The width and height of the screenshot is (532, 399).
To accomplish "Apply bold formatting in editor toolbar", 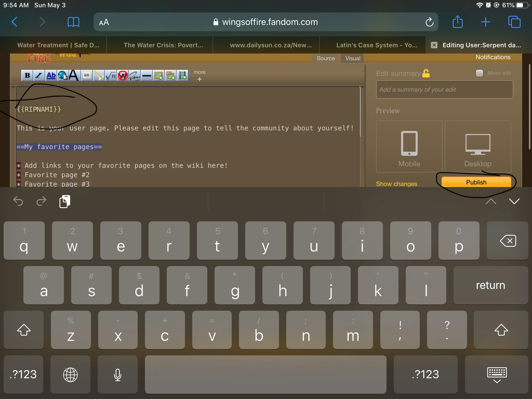I will click(27, 76).
